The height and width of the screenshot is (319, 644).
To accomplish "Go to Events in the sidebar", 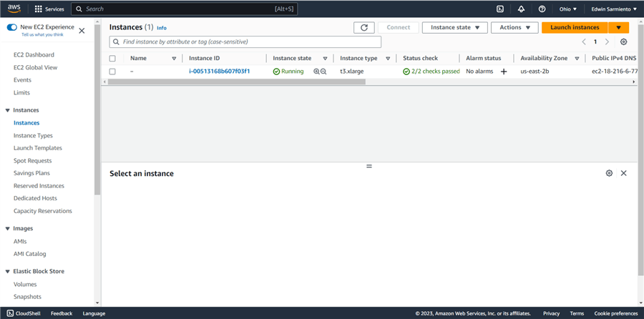I will point(22,80).
